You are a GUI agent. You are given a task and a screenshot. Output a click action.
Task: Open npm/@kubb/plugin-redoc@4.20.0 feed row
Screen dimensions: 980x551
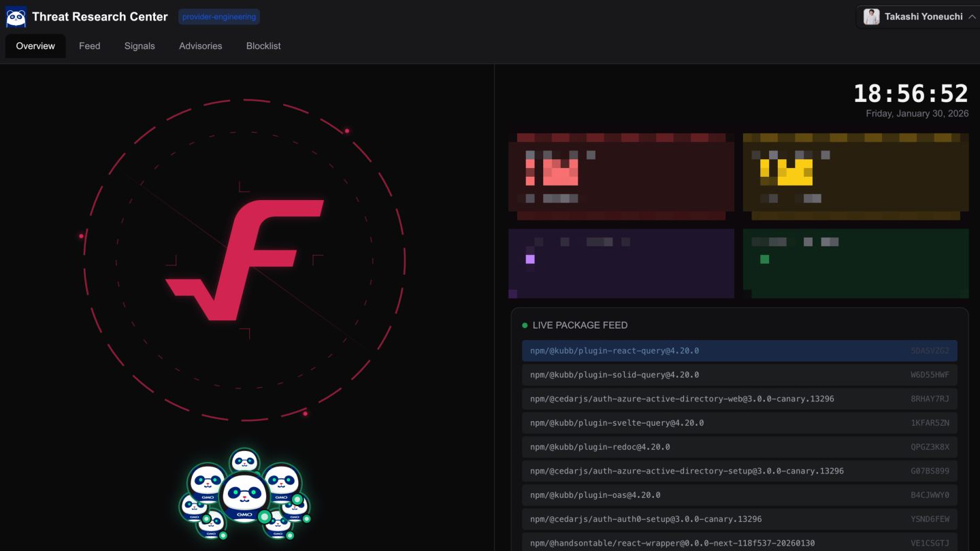click(x=740, y=447)
